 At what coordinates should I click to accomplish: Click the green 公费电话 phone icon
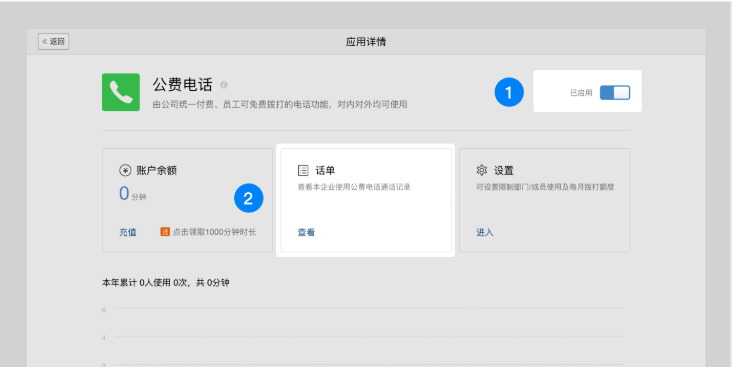[121, 92]
